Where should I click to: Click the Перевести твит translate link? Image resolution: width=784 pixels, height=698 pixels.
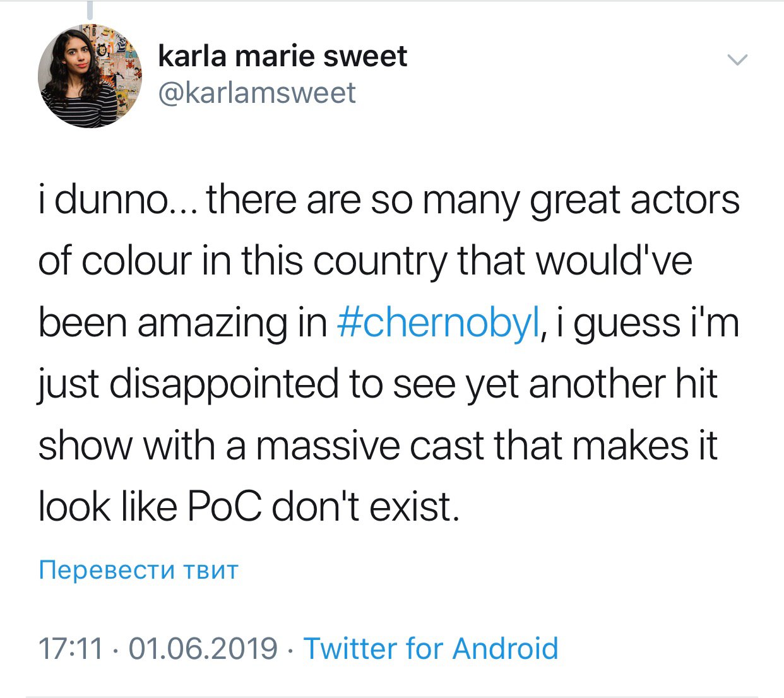click(138, 569)
